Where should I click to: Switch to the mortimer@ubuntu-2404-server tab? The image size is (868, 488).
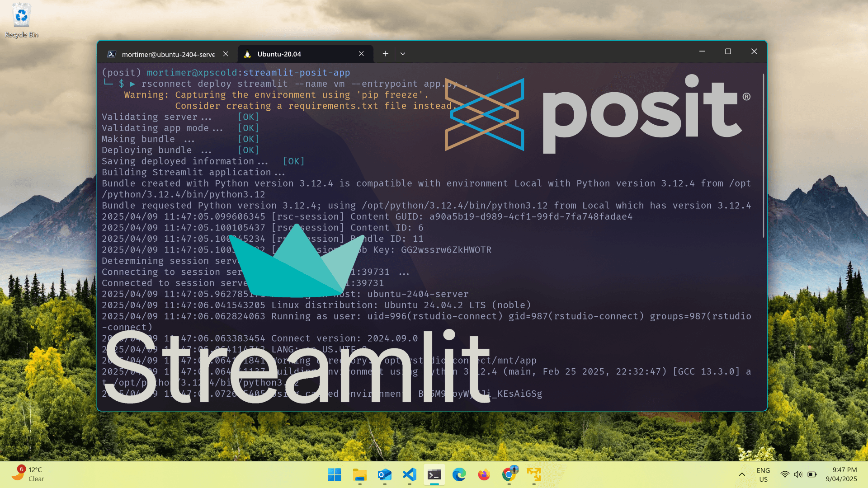click(168, 54)
